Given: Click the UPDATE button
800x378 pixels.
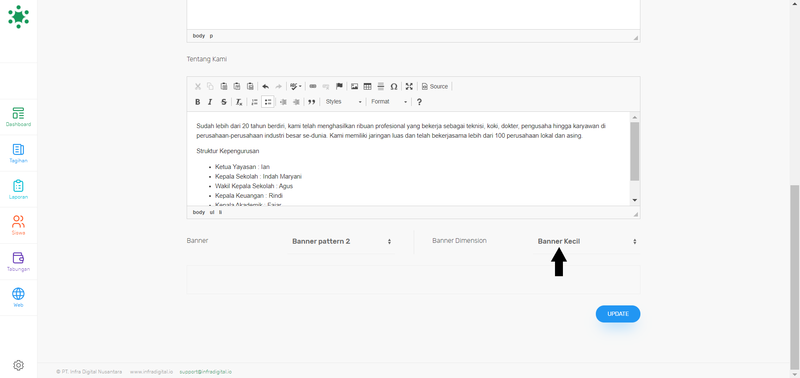Looking at the screenshot, I should pos(618,314).
